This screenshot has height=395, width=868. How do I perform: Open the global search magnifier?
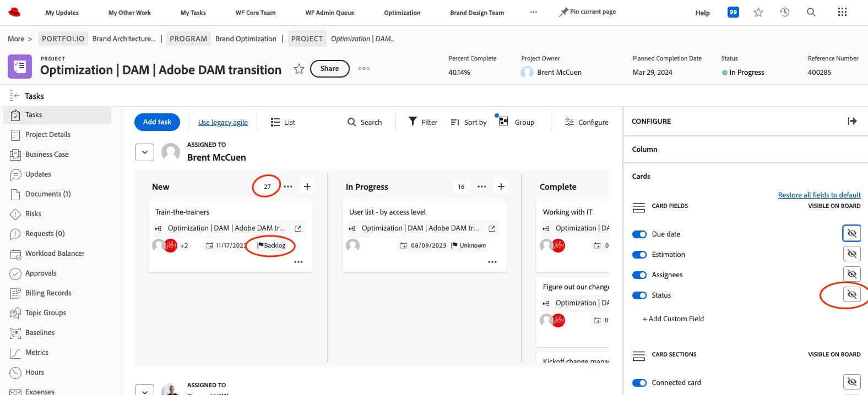point(811,12)
